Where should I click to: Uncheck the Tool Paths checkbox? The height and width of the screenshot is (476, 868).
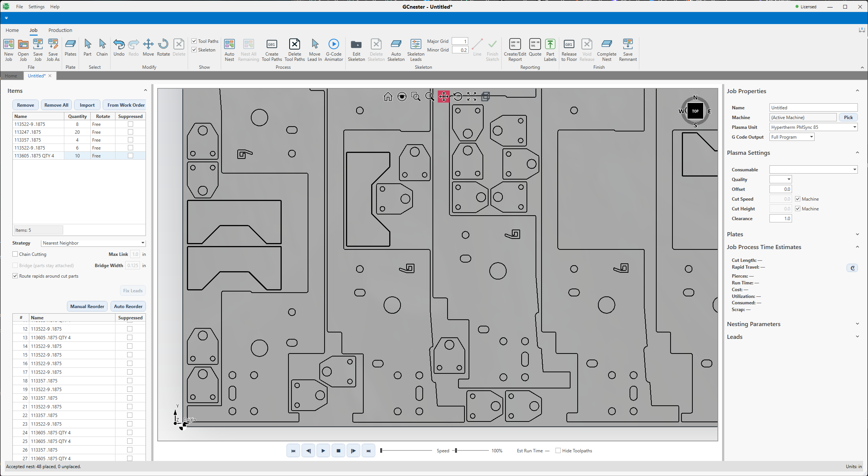point(194,41)
